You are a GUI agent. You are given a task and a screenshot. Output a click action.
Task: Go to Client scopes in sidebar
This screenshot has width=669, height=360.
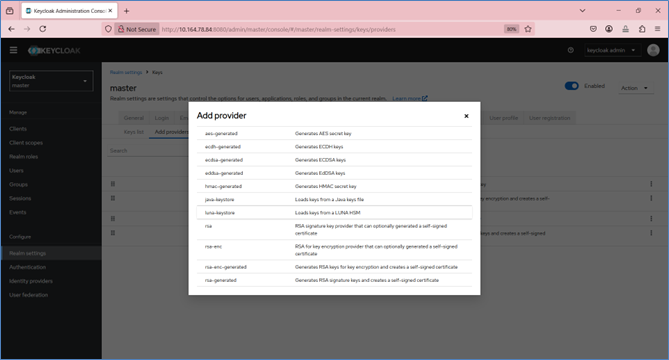point(26,143)
